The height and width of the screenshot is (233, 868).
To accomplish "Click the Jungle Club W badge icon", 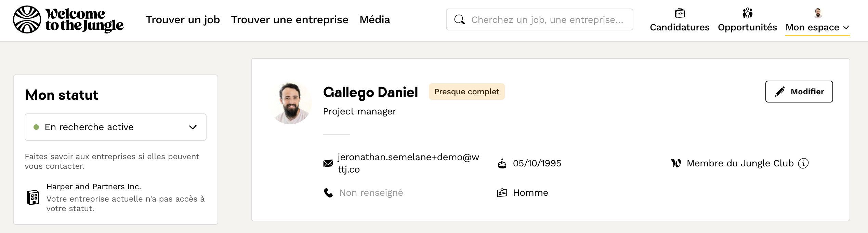I will coord(676,163).
